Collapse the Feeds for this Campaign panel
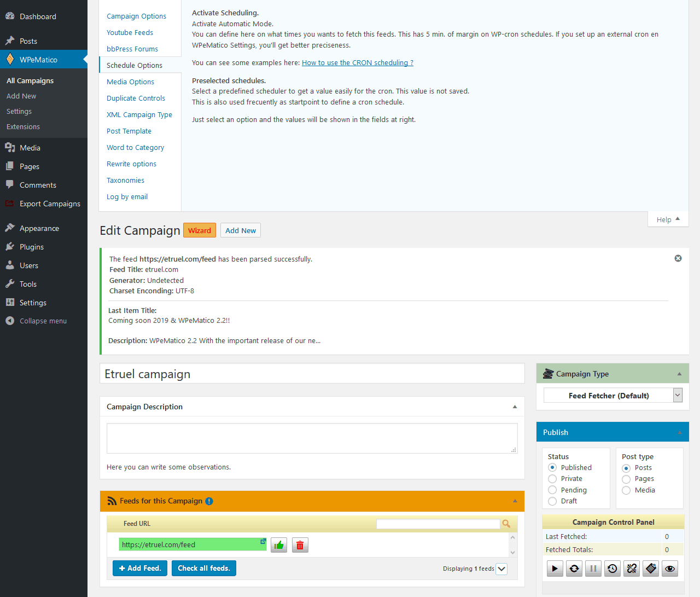This screenshot has width=700, height=597. [514, 501]
